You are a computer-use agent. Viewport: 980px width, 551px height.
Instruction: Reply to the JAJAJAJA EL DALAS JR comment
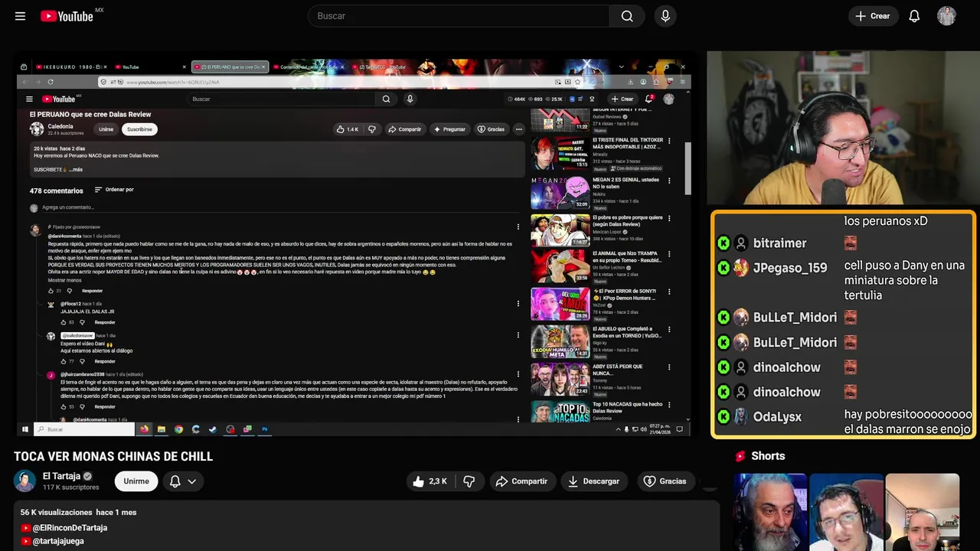[105, 322]
